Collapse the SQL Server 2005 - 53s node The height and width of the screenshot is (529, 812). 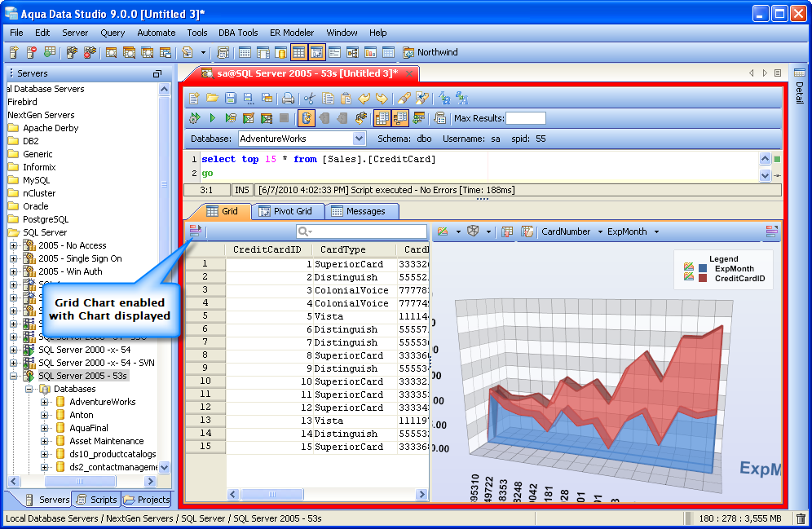pos(14,377)
